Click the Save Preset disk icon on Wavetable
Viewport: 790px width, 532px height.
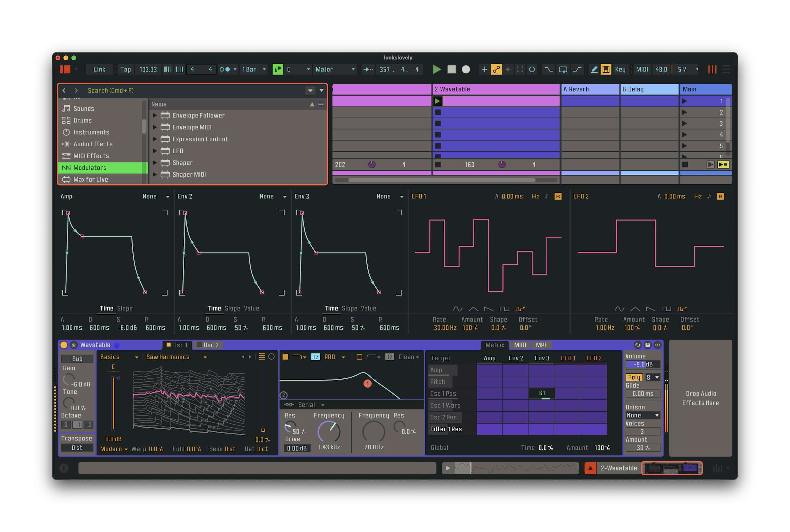coord(647,345)
